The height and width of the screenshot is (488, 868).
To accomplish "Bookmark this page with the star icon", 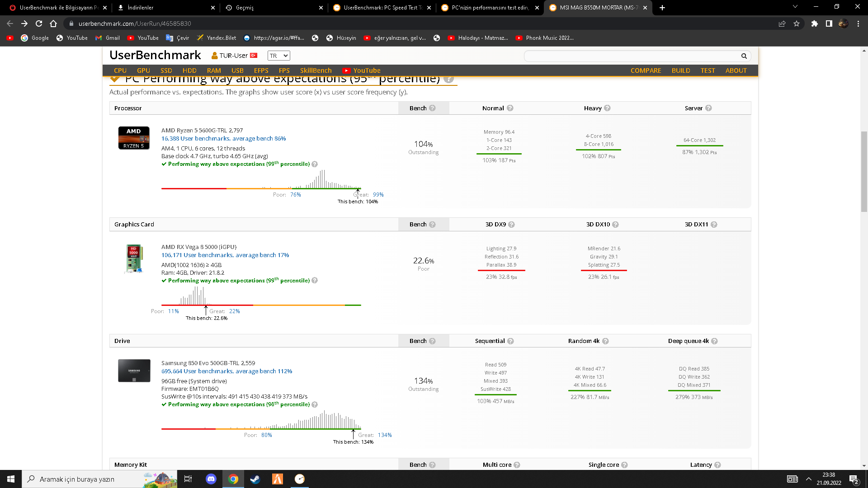I will [797, 23].
